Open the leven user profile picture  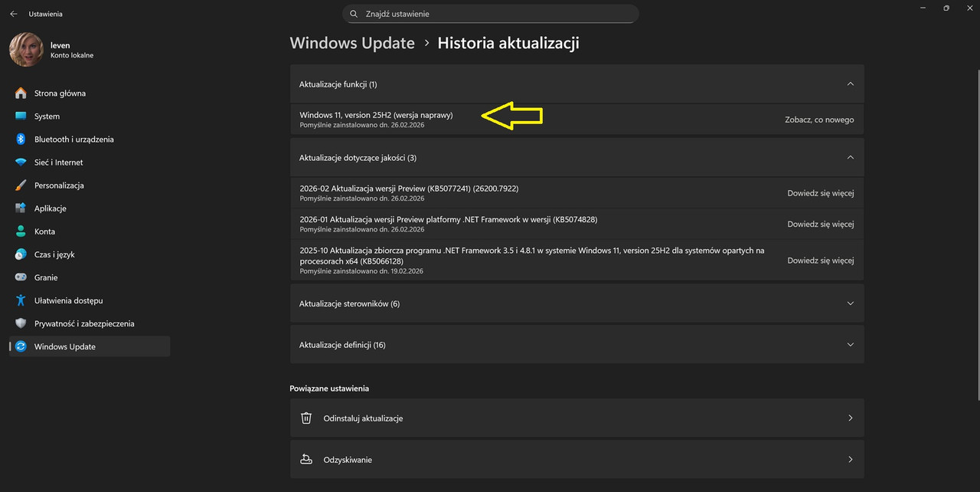26,50
